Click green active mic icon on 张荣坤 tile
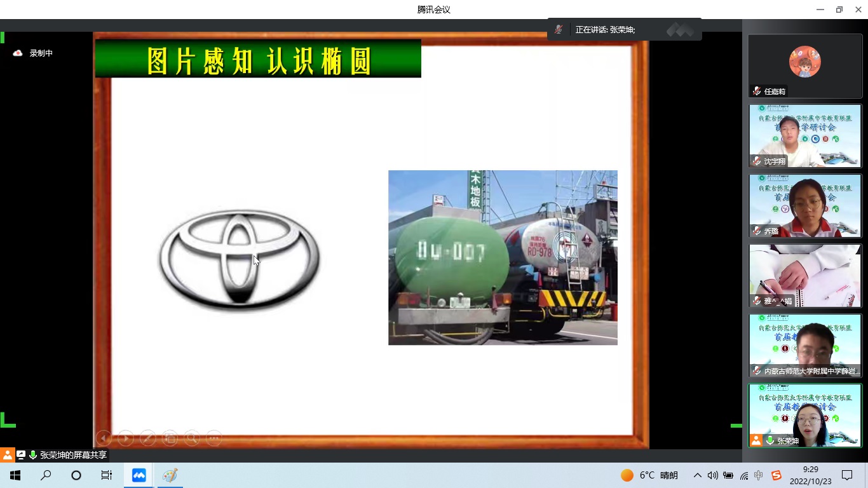The width and height of the screenshot is (868, 488). 770,440
